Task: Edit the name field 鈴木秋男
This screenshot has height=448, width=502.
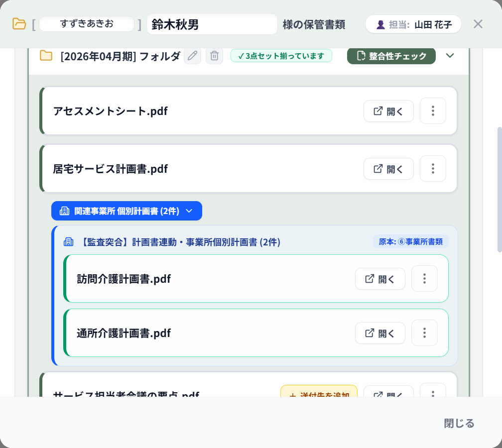Action: 212,24
